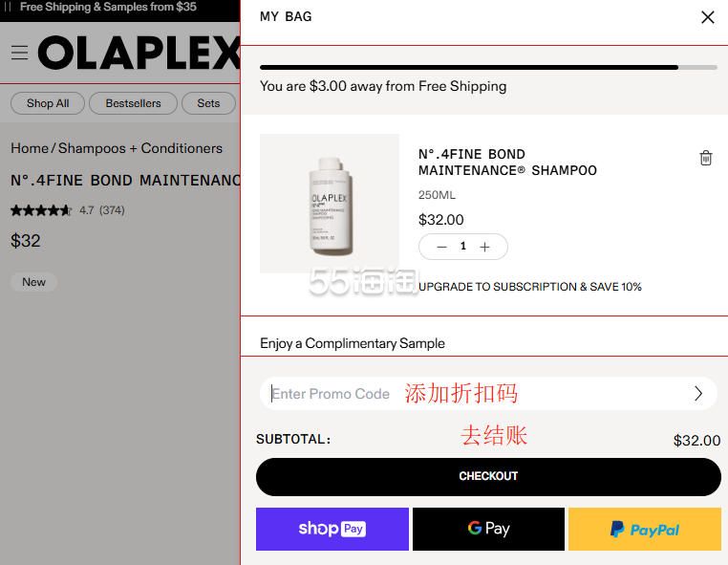Delete shampoo item with trash icon
728x565 pixels.
[x=705, y=158]
